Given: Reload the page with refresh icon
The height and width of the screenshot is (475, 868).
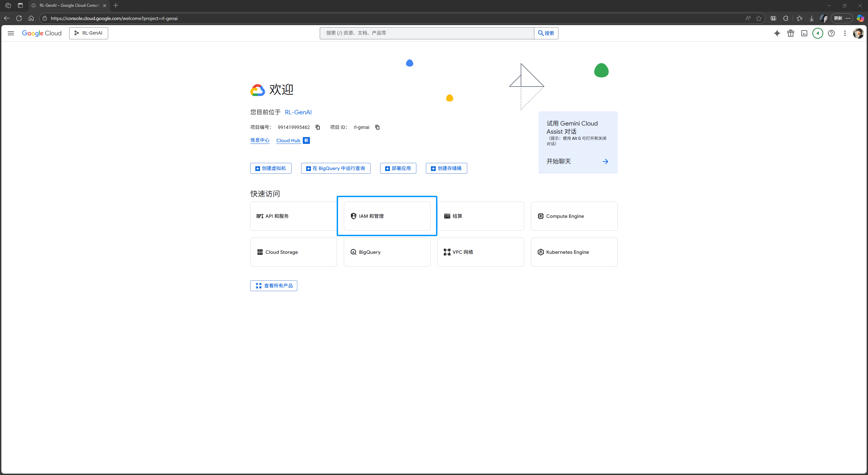Looking at the screenshot, I should tap(19, 18).
